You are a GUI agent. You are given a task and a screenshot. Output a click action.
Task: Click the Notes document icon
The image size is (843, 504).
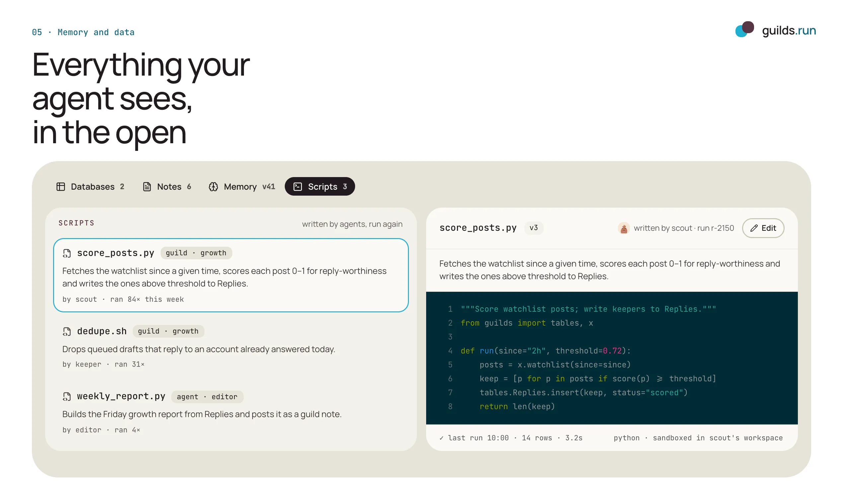147,186
